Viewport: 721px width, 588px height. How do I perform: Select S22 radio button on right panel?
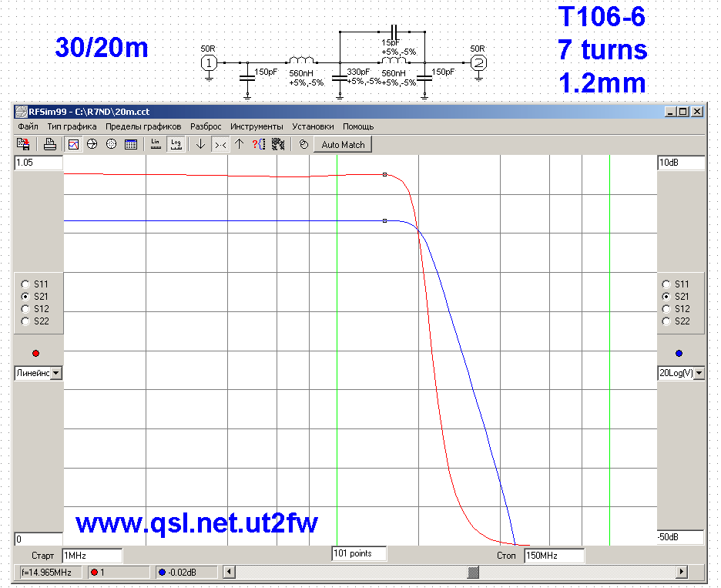pyautogui.click(x=667, y=321)
